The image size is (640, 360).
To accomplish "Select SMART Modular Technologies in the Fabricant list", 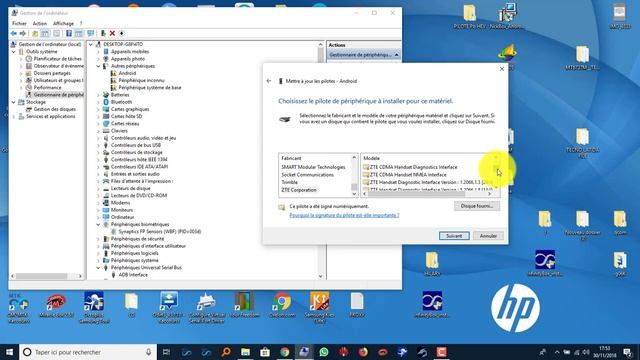I will click(313, 167).
